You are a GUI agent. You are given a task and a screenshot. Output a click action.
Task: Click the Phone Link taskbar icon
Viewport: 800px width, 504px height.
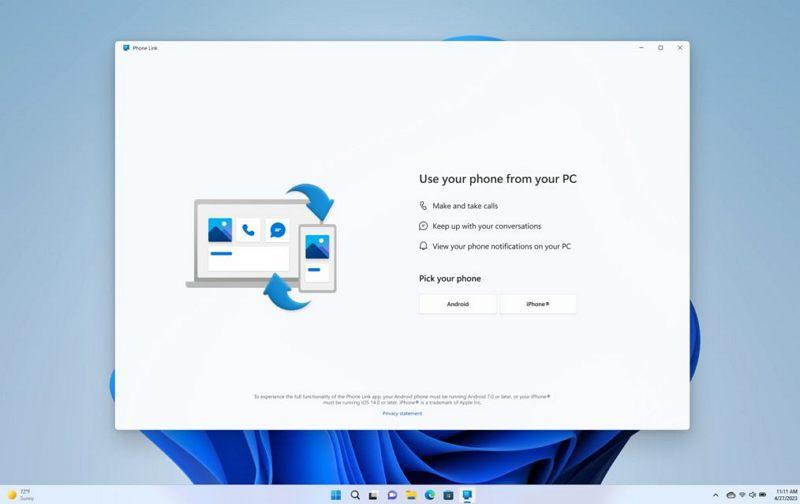pos(467,495)
